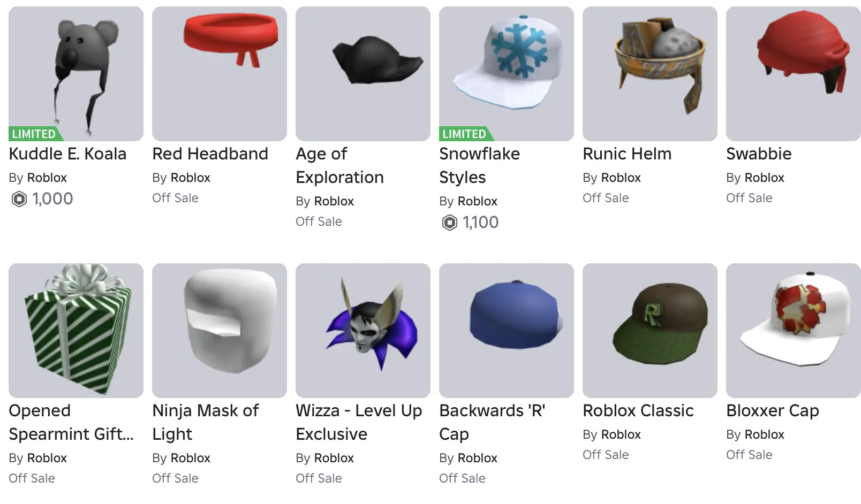Open the Roblox Classic cap thumbnail
The width and height of the screenshot is (861, 504).
pos(650,331)
